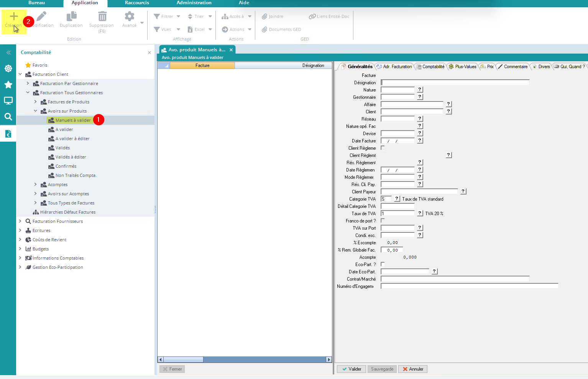Enable the Franco de port checkbox

pyautogui.click(x=383, y=221)
